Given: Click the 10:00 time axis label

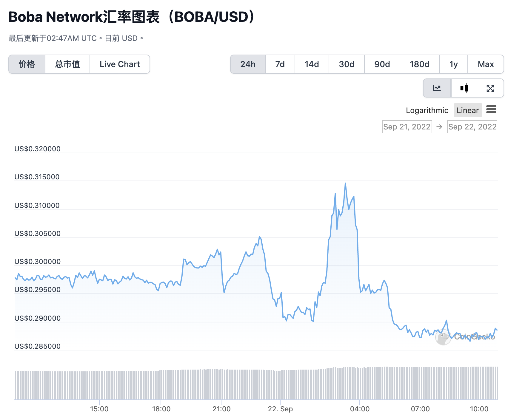Looking at the screenshot, I should 479,409.
